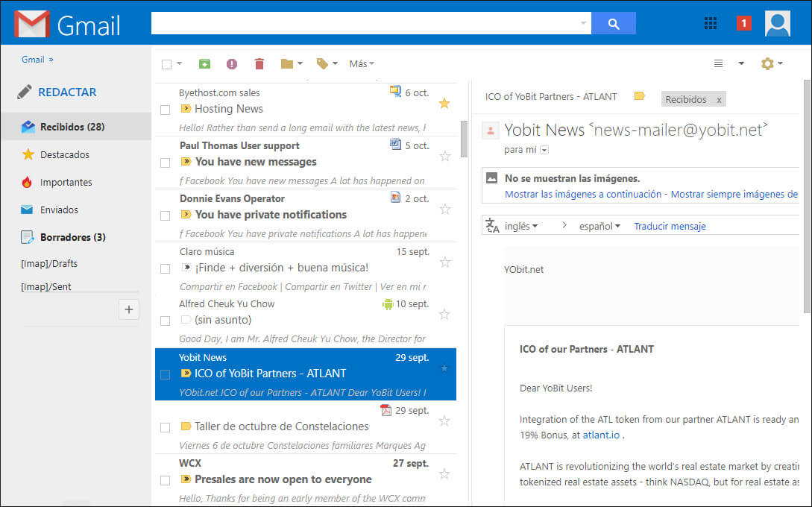The height and width of the screenshot is (507, 812).
Task: Open the Settings gear icon
Action: point(767,63)
